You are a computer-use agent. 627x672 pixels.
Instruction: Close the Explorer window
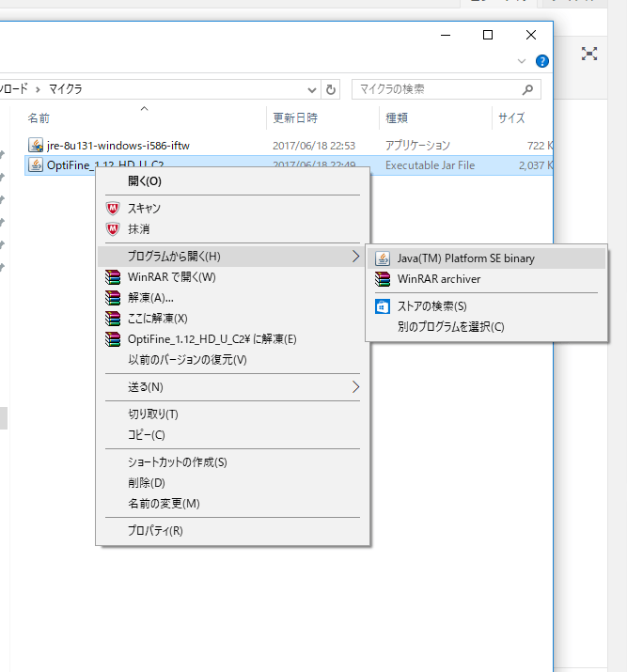tap(531, 35)
